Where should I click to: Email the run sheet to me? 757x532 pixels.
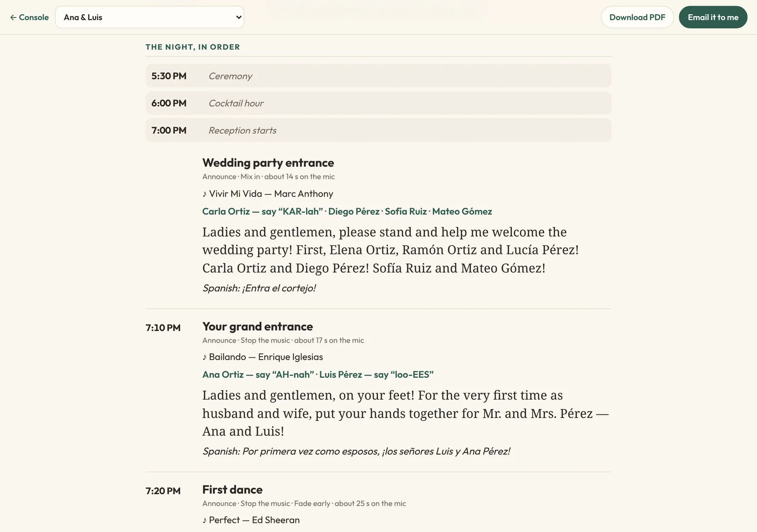[713, 17]
